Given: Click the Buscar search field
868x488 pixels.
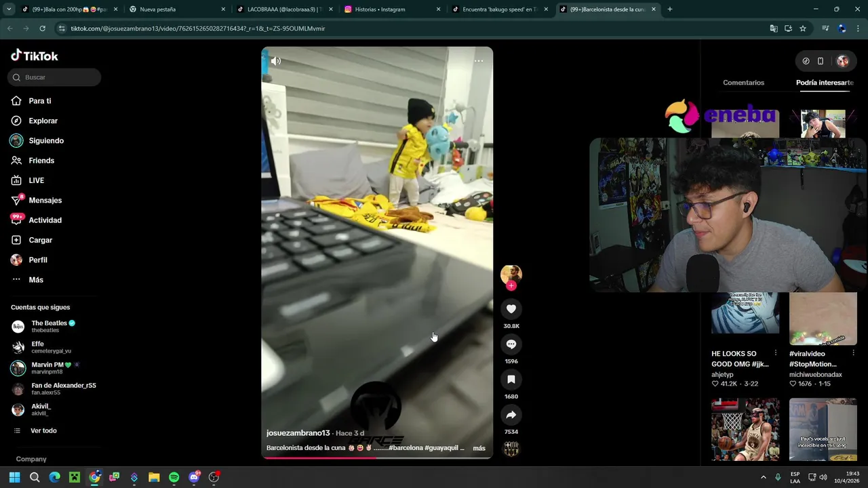Looking at the screenshot, I should 54,77.
